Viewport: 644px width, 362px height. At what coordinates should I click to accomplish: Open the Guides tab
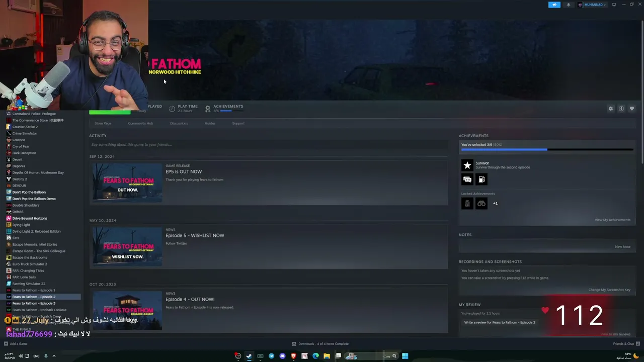210,123
